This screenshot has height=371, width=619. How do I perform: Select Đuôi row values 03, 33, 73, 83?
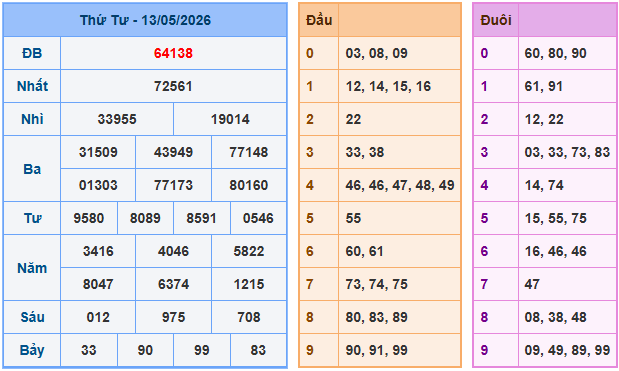pyautogui.click(x=567, y=152)
